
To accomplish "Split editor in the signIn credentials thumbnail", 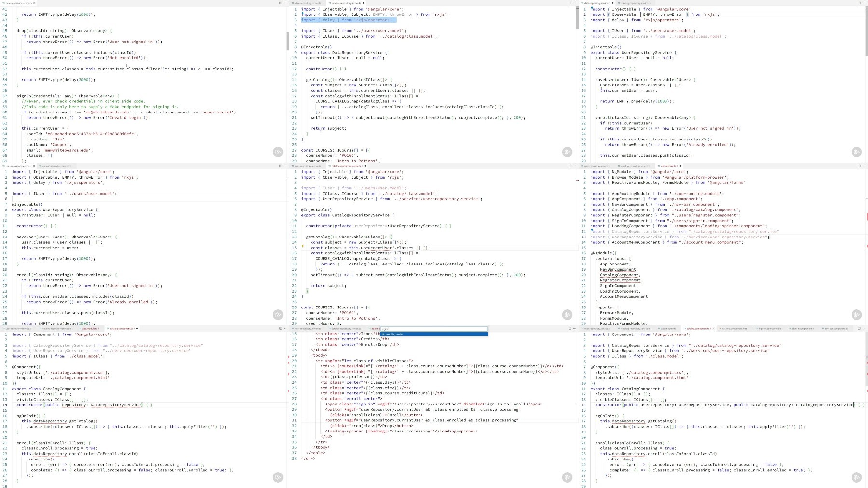I will [280, 3].
